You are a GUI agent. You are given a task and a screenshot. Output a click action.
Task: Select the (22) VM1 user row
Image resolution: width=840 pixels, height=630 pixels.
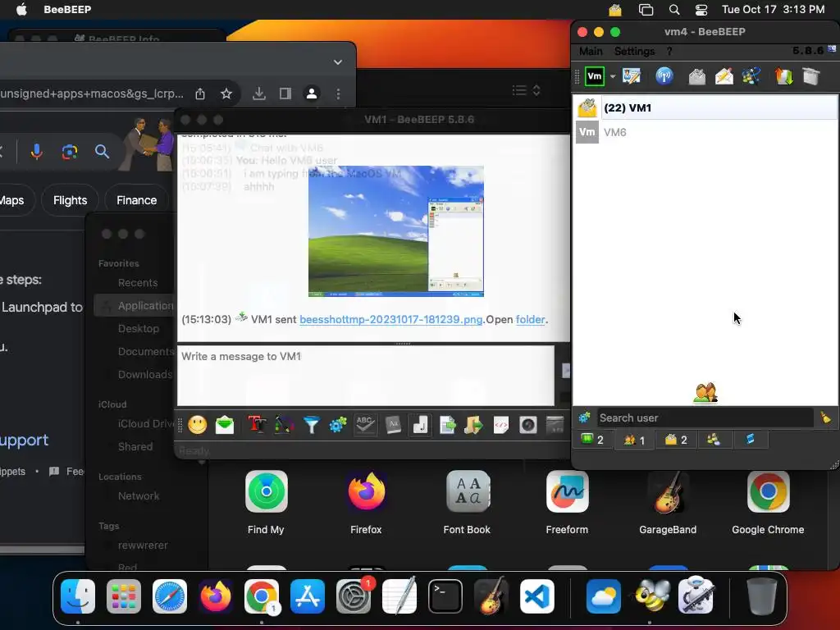click(x=705, y=107)
